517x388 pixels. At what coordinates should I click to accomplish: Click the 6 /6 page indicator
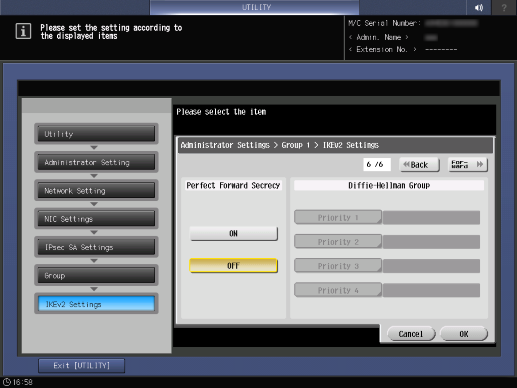[377, 164]
